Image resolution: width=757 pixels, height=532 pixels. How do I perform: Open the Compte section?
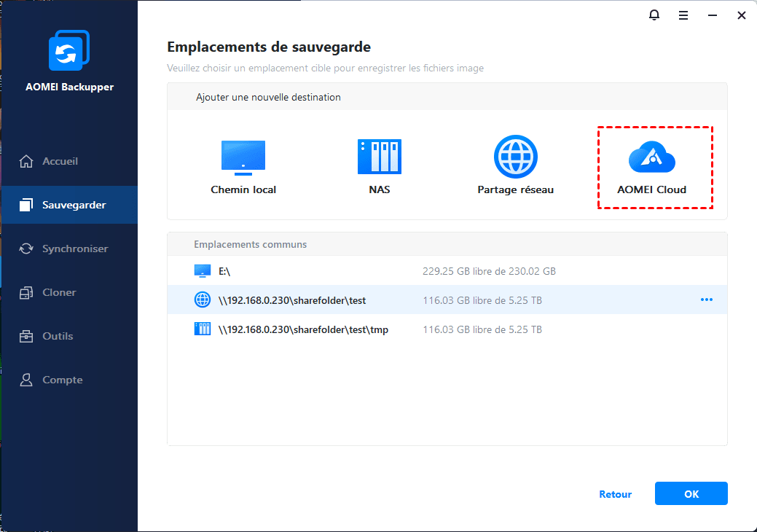pyautogui.click(x=69, y=380)
